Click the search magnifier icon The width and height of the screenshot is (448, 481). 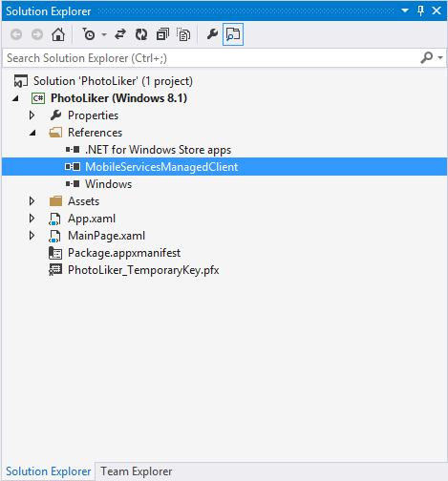427,58
